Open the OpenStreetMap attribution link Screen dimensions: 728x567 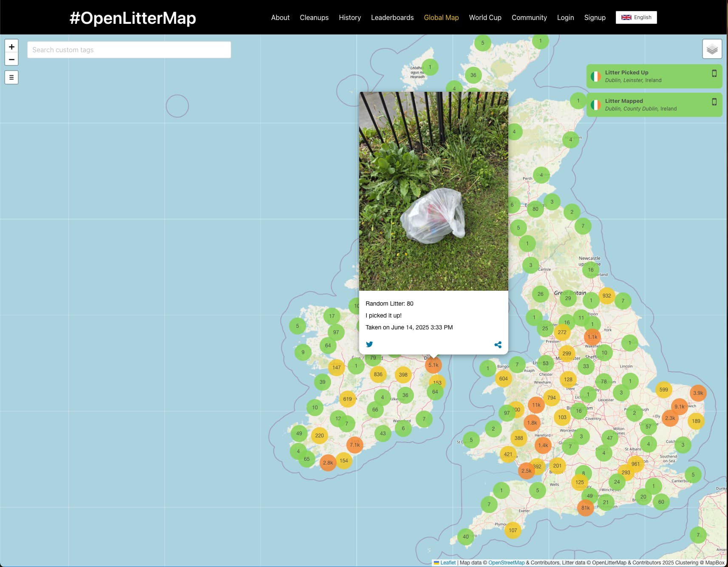click(506, 563)
